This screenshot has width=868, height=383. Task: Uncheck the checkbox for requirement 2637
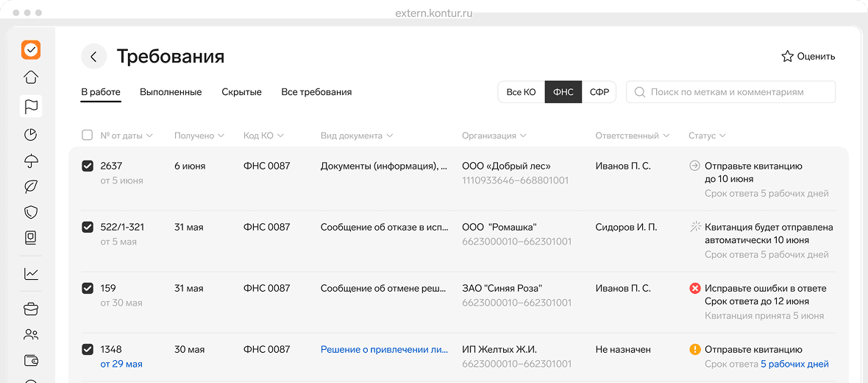88,166
